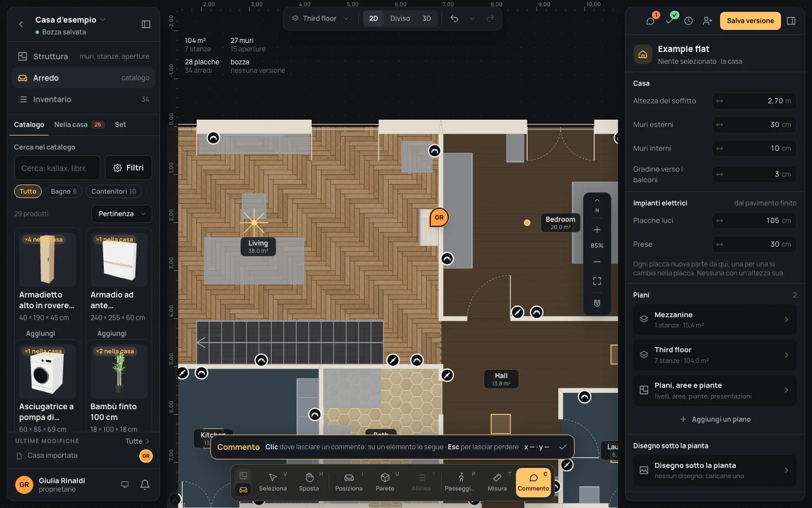Screen dimensions: 812x508
Task: Activate the Misura ruler tool
Action: [x=497, y=482]
